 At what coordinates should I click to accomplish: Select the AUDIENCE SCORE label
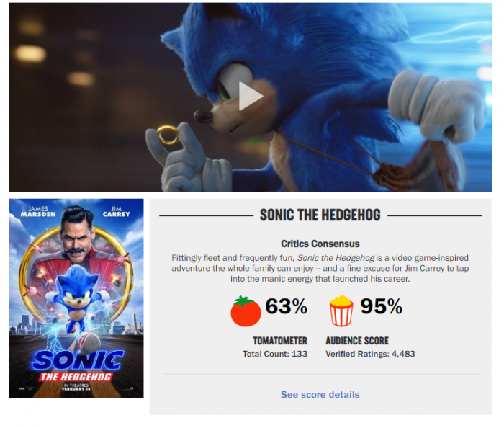pyautogui.click(x=357, y=341)
